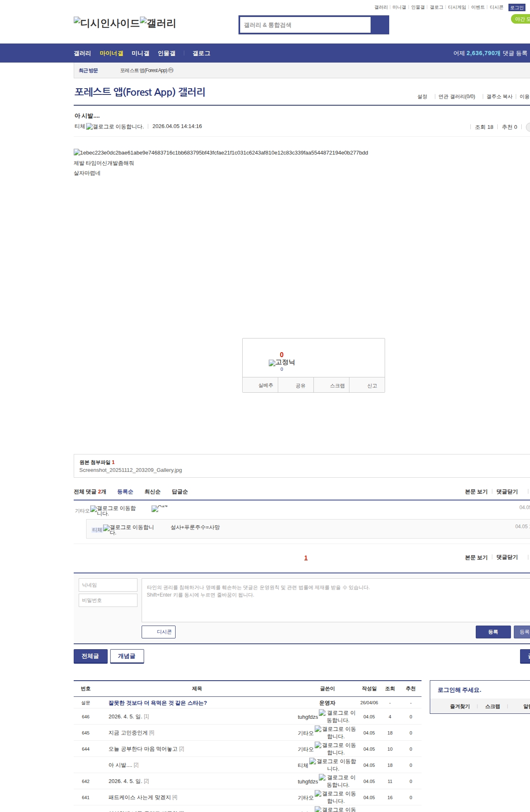Click 스크랩 in the recommend box
Viewport: 530px width, 812px height.
[332, 385]
